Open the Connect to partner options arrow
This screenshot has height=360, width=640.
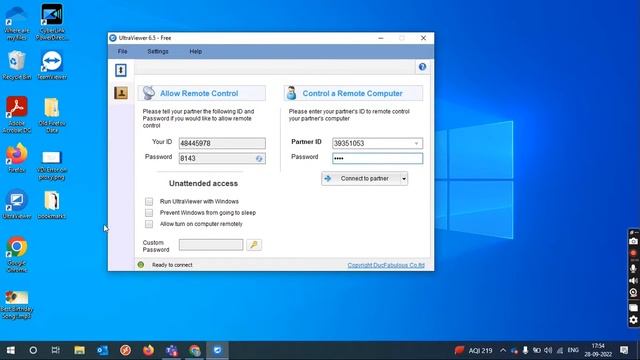pos(404,179)
